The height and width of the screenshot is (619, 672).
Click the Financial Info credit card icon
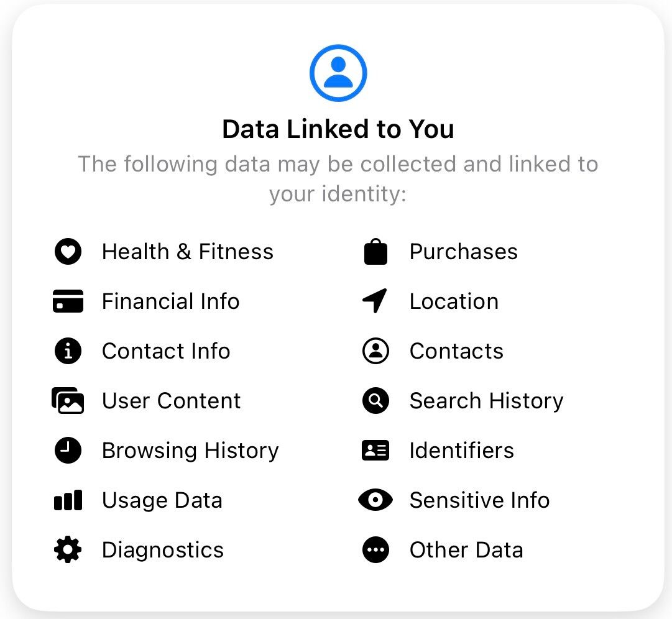coord(68,301)
